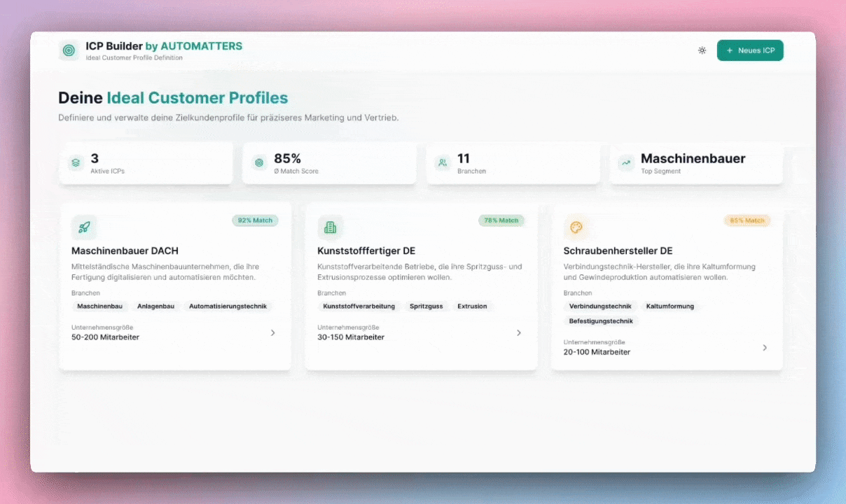This screenshot has width=846, height=504.
Task: Select the Befestigungstechnik tag
Action: tap(601, 321)
